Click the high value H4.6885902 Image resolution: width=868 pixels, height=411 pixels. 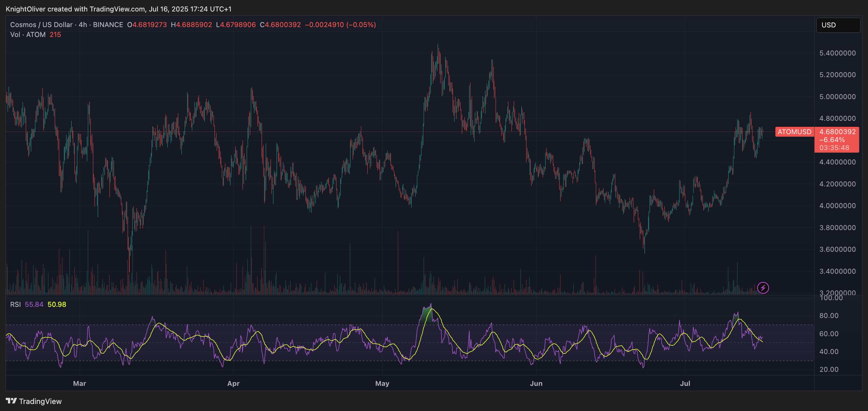pos(192,25)
